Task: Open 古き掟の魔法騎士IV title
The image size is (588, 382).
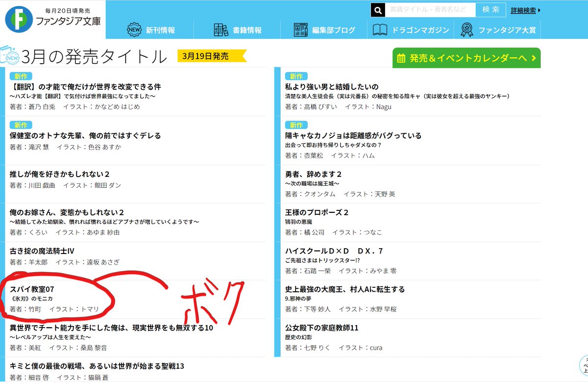Action: 42,251
